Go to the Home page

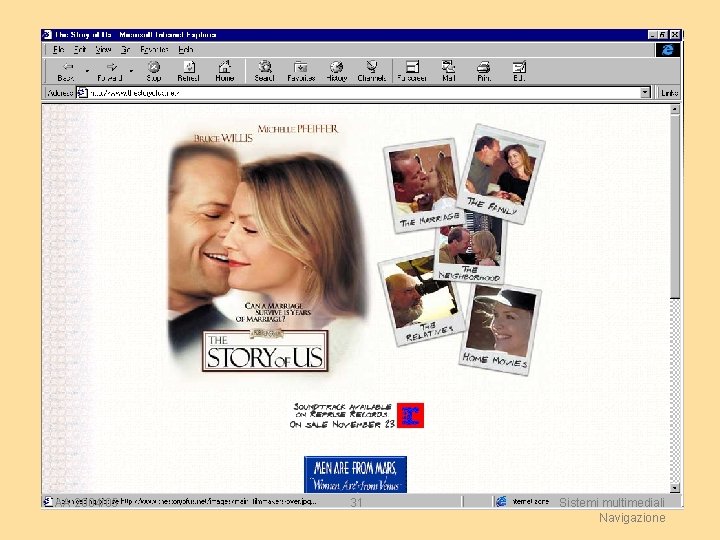pyautogui.click(x=225, y=72)
